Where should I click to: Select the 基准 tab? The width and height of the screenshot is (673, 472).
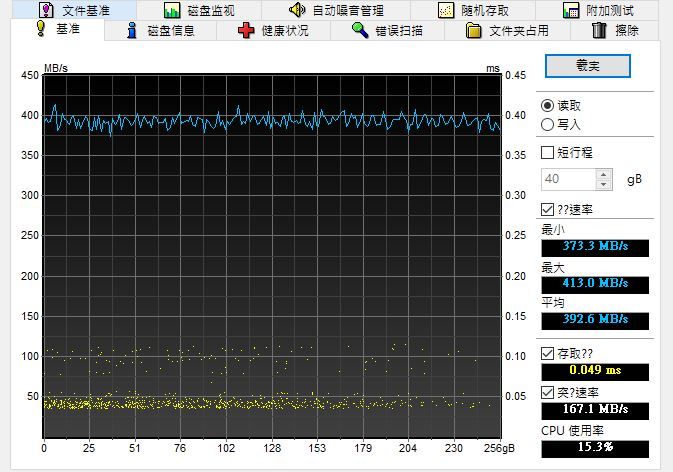(57, 29)
